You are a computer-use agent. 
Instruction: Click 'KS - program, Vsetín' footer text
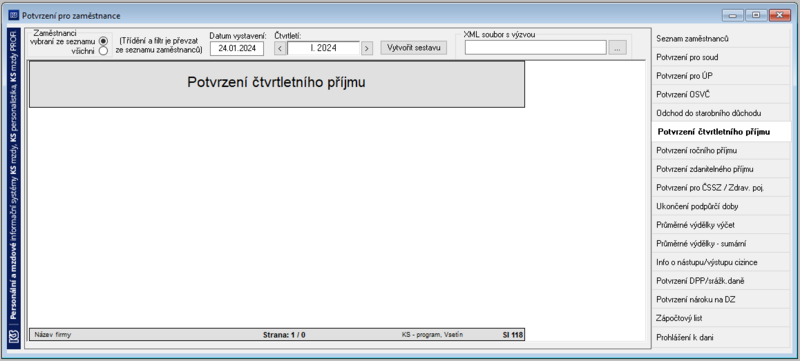coord(433,335)
